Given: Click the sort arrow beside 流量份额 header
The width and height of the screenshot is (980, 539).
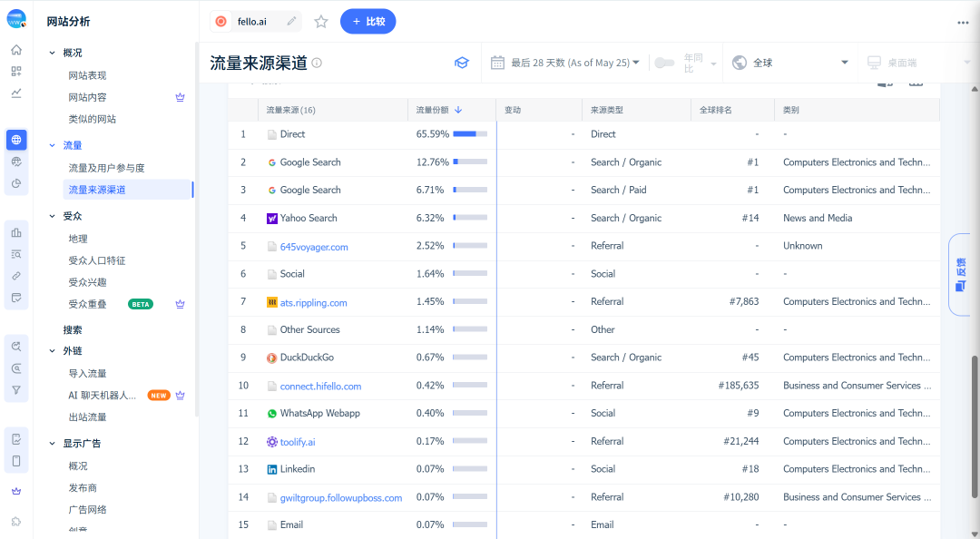Looking at the screenshot, I should click(x=458, y=110).
